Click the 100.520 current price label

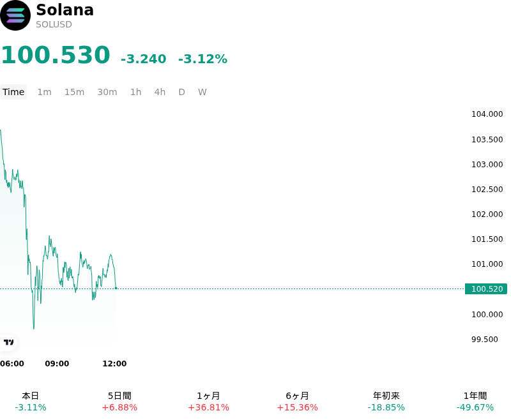pos(486,289)
